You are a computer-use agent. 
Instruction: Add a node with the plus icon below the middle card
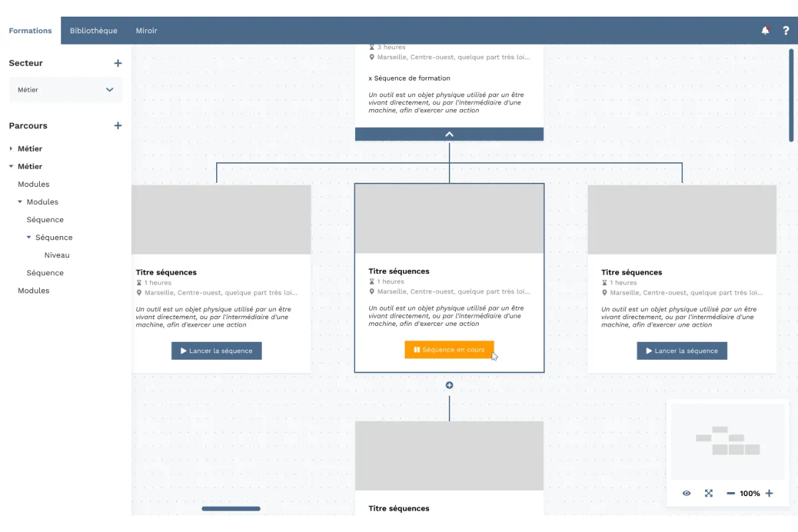pyautogui.click(x=449, y=384)
